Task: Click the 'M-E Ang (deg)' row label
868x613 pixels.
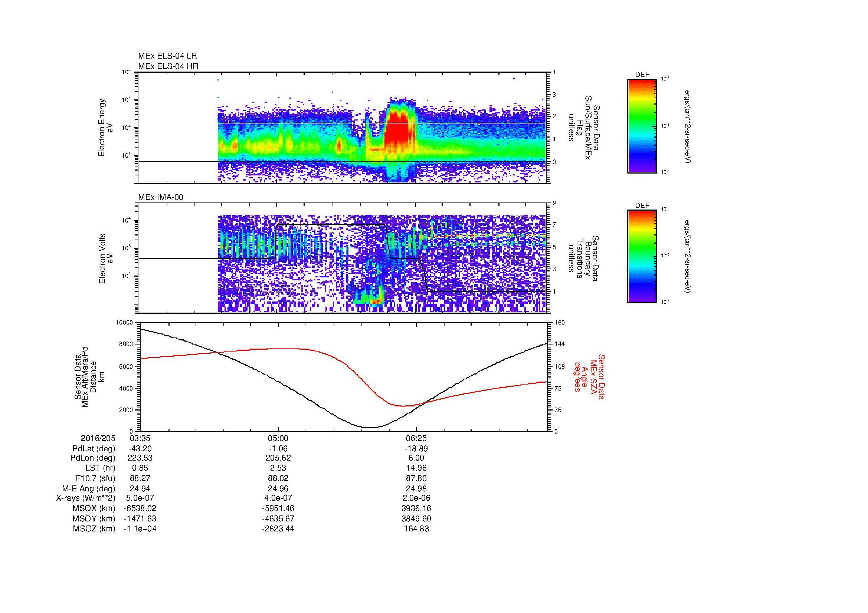Action: pos(89,488)
